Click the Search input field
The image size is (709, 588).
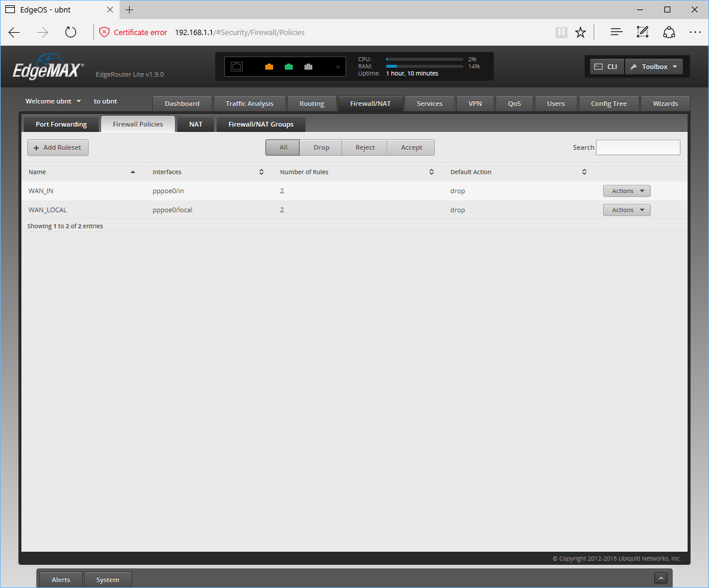tap(638, 147)
